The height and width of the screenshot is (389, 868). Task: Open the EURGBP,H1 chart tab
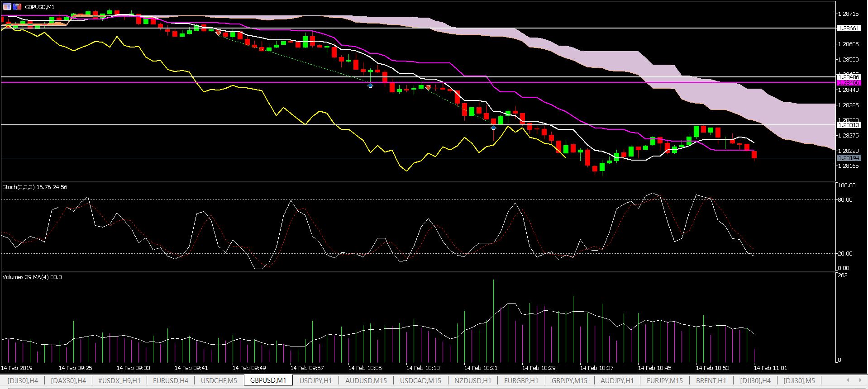coord(521,380)
